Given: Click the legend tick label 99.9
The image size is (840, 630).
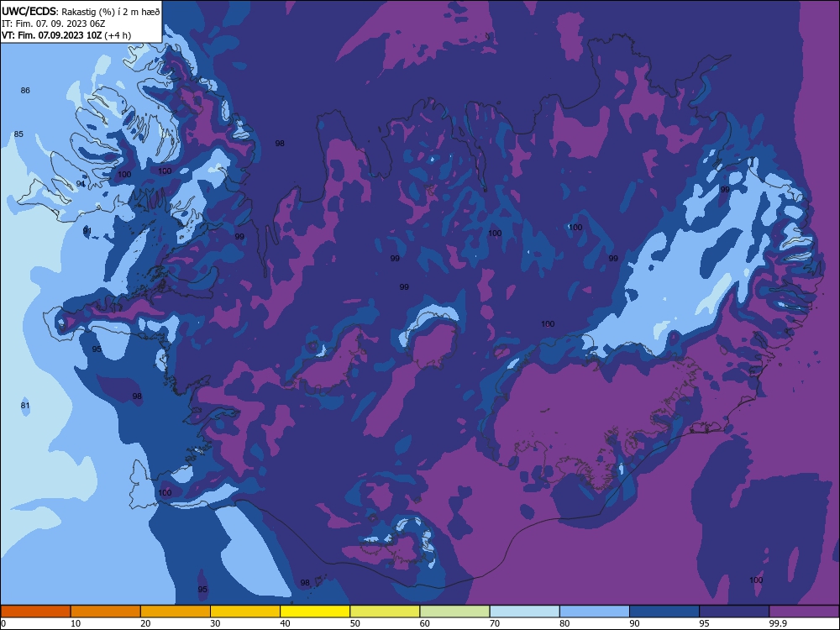Looking at the screenshot, I should click(x=778, y=623).
